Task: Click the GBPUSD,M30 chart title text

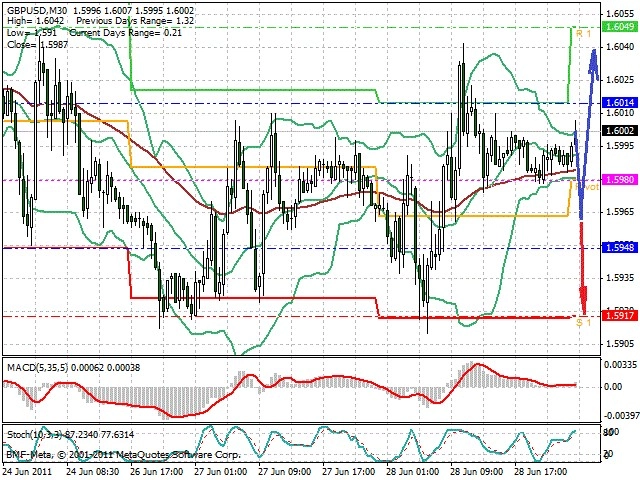Action: point(37,10)
